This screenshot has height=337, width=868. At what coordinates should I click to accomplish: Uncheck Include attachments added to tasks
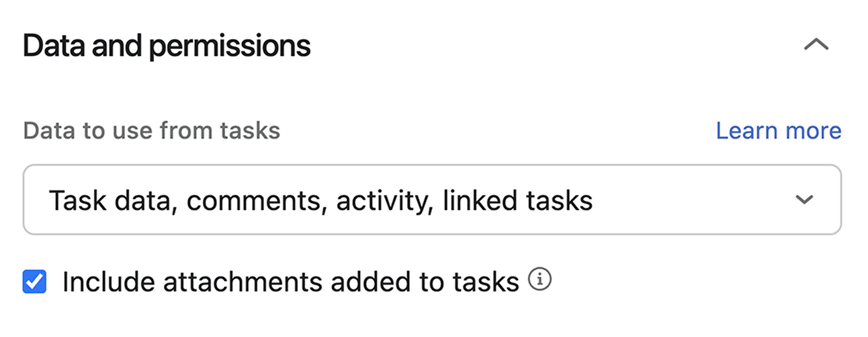point(34,282)
